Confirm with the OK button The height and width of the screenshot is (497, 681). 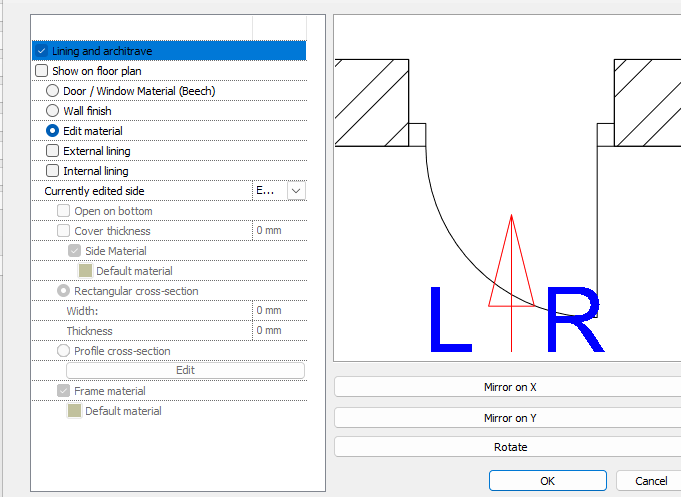(x=548, y=481)
